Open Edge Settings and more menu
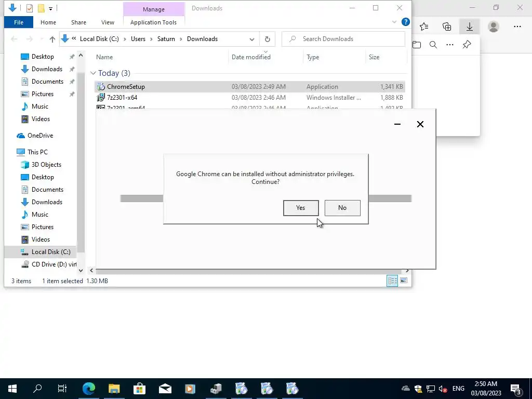 click(x=517, y=26)
